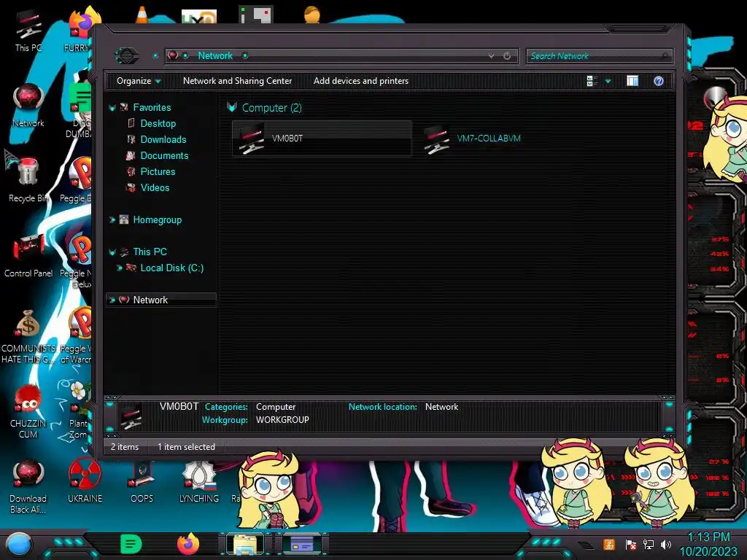Viewport: 747px width, 560px height.
Task: Click the Java update tray icon
Action: (609, 544)
